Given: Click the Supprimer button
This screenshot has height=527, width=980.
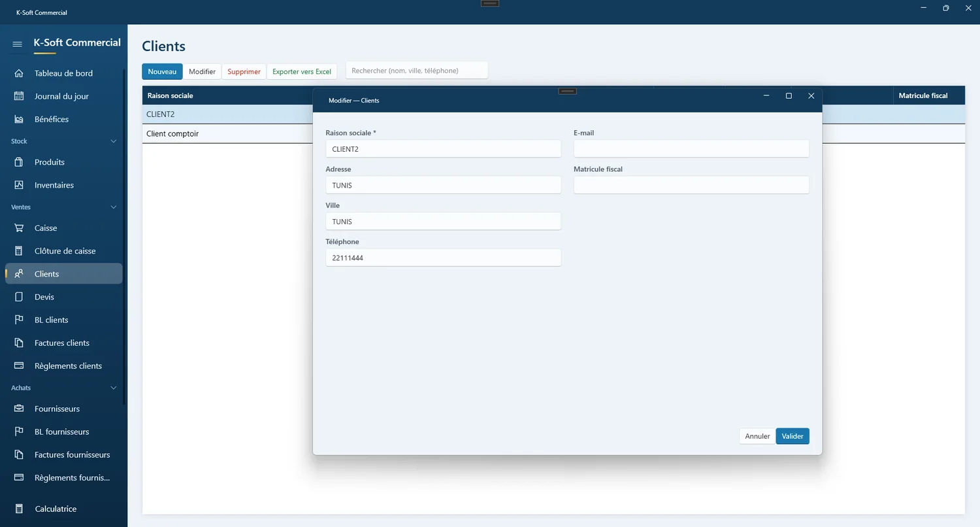Looking at the screenshot, I should [x=244, y=71].
